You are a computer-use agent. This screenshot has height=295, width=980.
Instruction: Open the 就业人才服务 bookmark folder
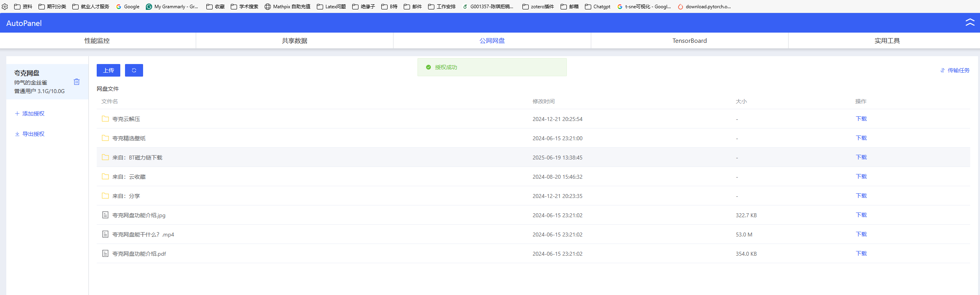[x=91, y=6]
